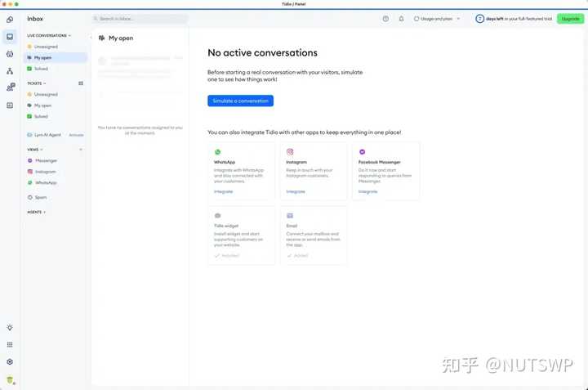Open the Lyro AI bot icon in sidebar
The width and height of the screenshot is (588, 390).
pos(10,54)
